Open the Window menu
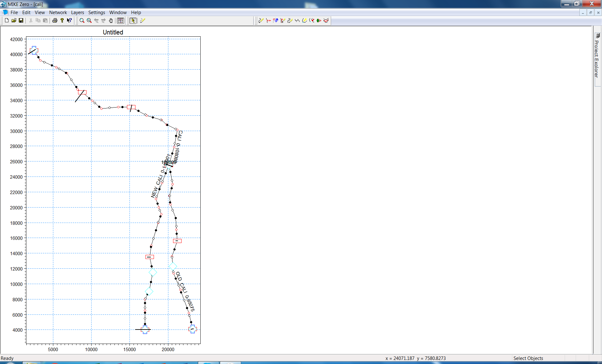Image resolution: width=602 pixels, height=364 pixels. [x=118, y=13]
